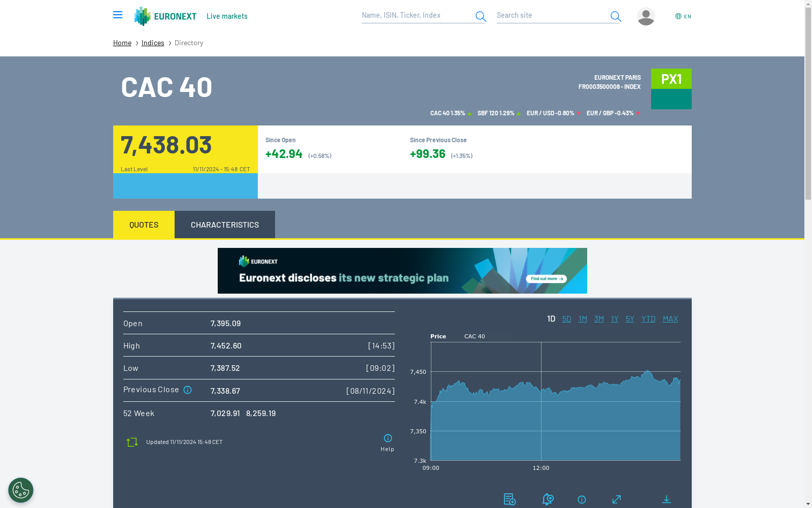Click the Since Previous Close change +99.36

coord(428,154)
